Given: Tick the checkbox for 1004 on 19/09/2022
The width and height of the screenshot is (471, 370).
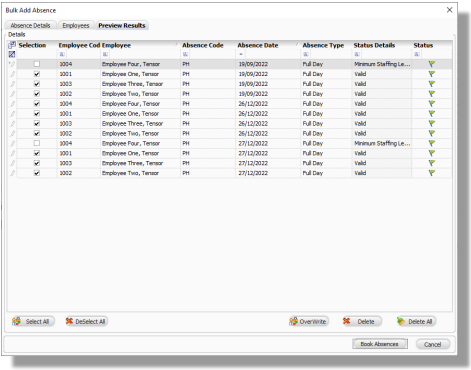Looking at the screenshot, I should [x=37, y=64].
